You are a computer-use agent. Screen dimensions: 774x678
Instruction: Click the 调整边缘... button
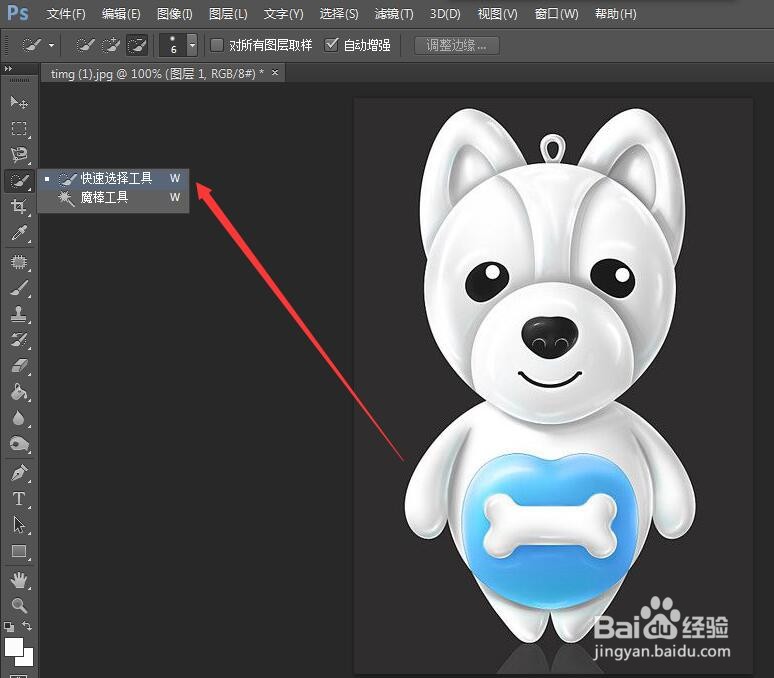(x=457, y=45)
